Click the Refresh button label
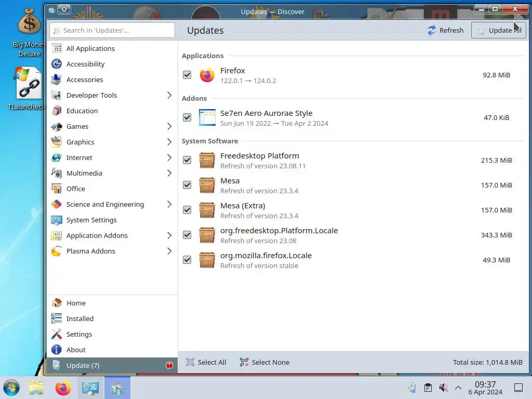 tap(451, 30)
